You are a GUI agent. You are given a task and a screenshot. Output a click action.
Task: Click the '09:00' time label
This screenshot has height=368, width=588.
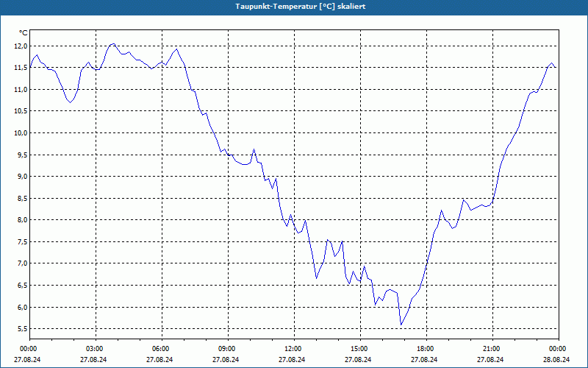227,349
